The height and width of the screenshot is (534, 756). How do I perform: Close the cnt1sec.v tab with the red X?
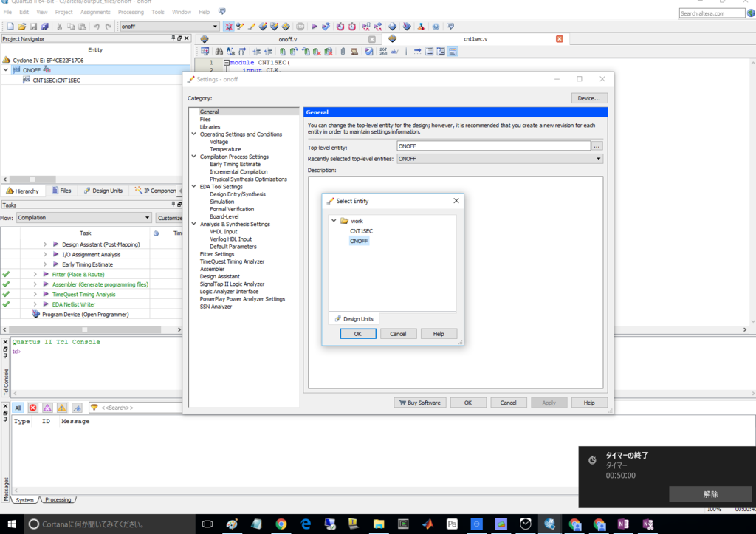[x=560, y=38]
